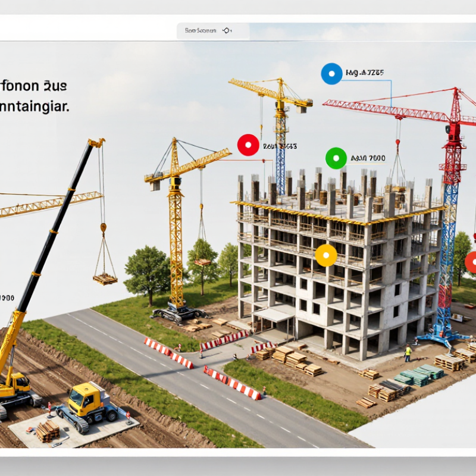Click the diamond icon in the search bar

pyautogui.click(x=227, y=31)
